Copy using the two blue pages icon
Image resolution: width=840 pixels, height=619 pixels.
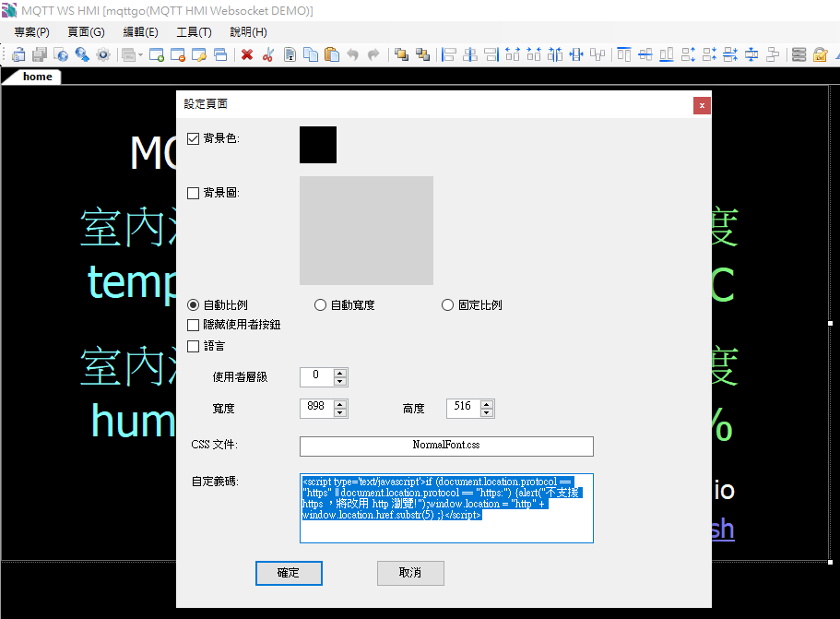(311, 54)
